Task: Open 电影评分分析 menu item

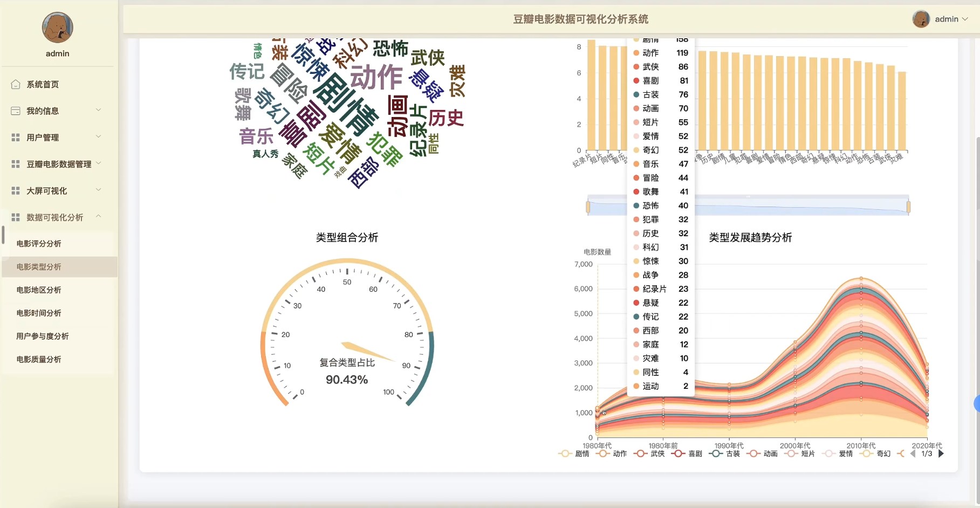Action: (59, 244)
